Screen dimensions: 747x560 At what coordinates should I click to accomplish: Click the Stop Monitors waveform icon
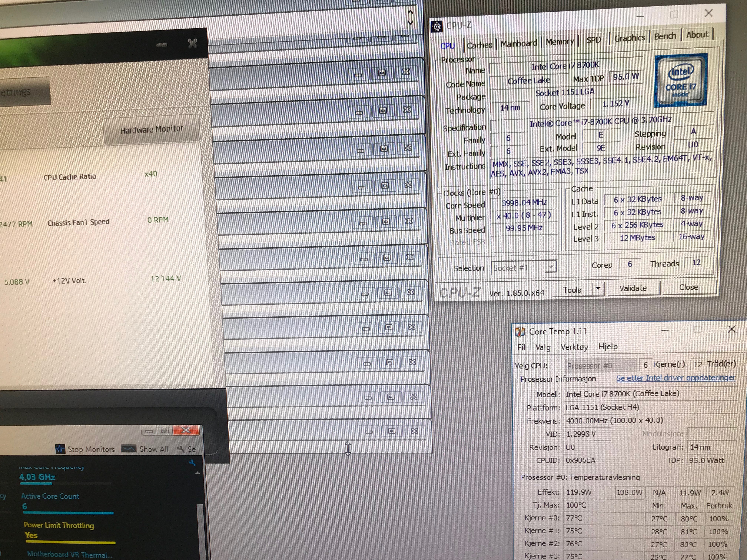60,449
